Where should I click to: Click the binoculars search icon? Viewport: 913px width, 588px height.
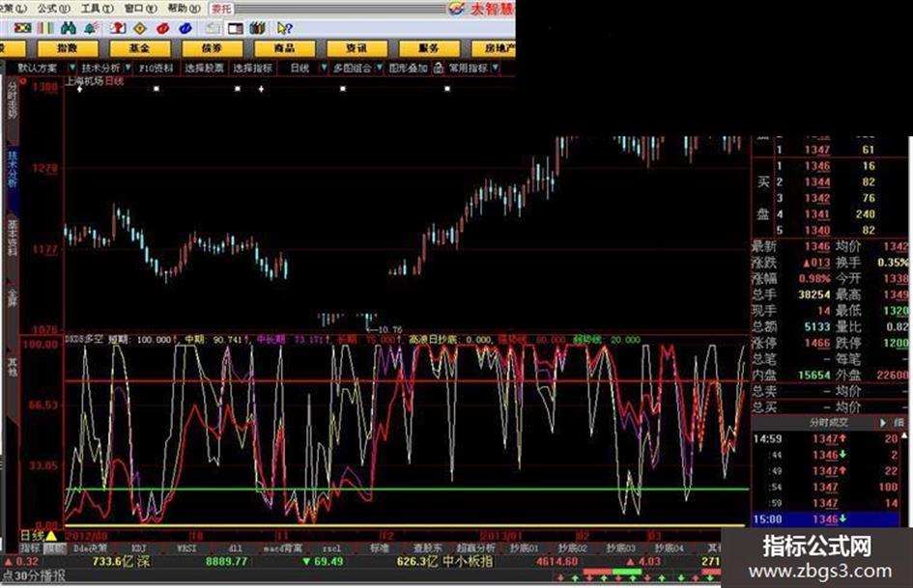pos(69,28)
